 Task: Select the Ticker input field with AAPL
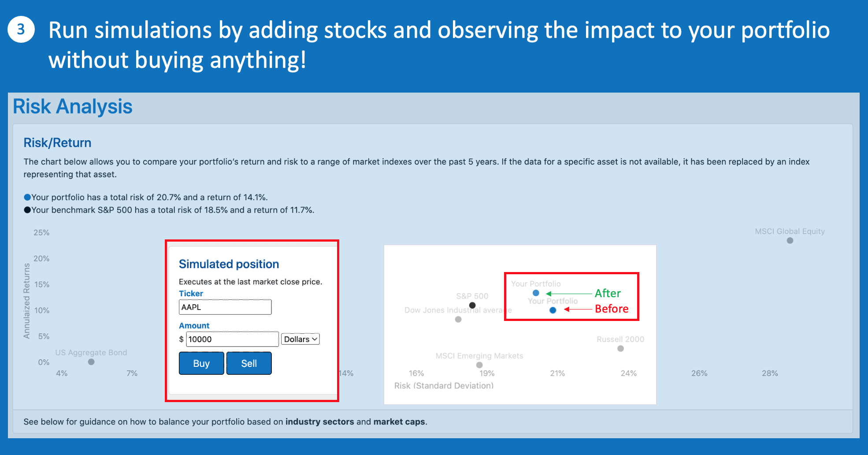pyautogui.click(x=225, y=307)
